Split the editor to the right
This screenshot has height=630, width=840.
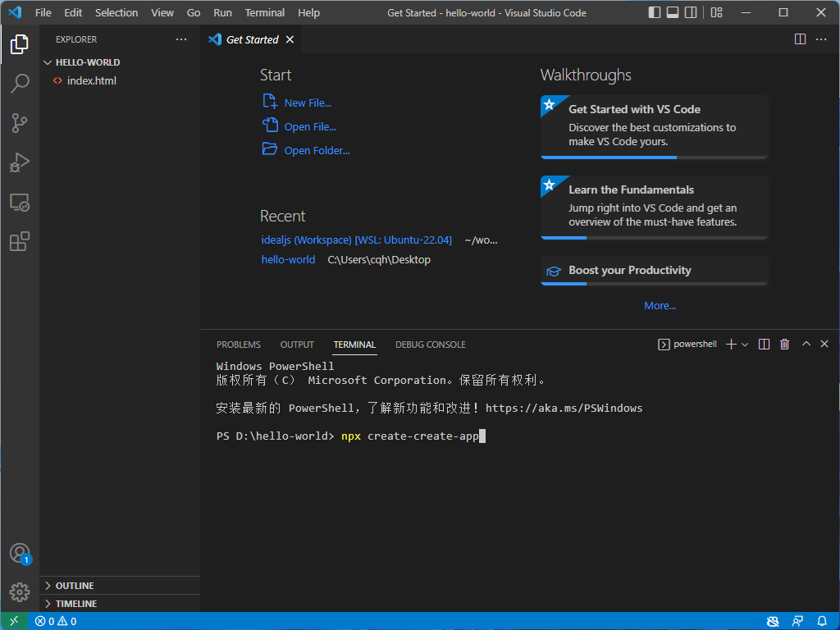pyautogui.click(x=800, y=39)
